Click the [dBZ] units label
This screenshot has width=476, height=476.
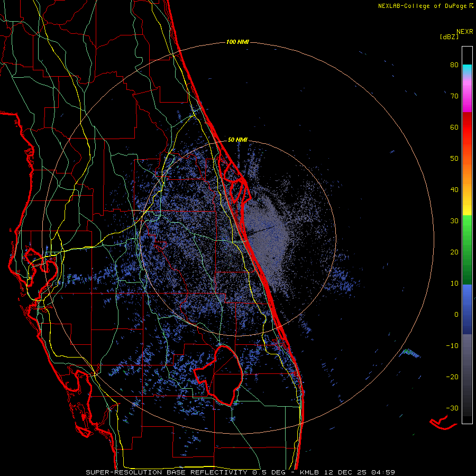click(449, 36)
